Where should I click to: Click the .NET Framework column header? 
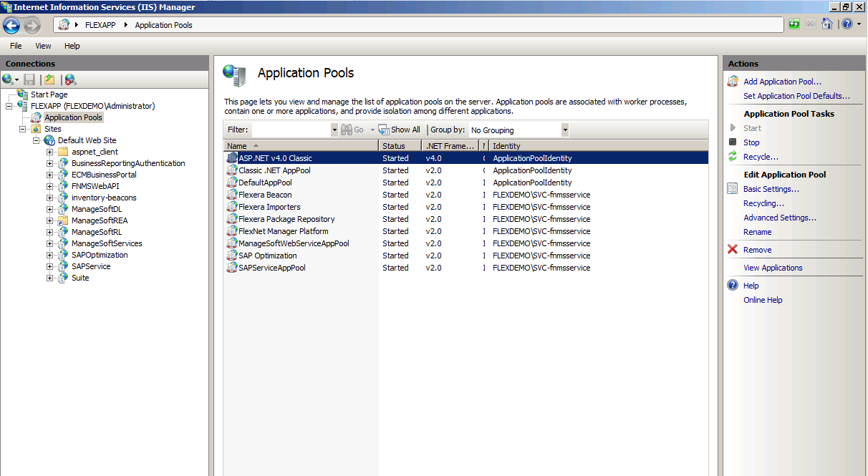[x=450, y=146]
